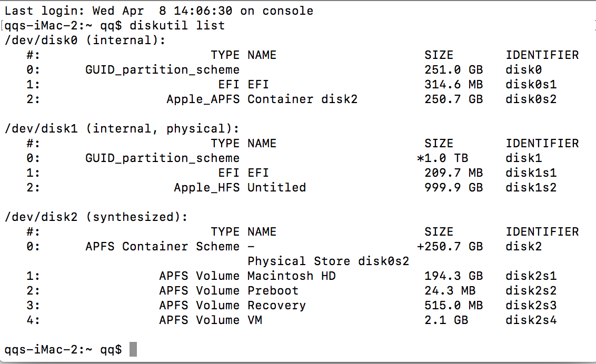Click the "Recovery" volume name
The height and width of the screenshot is (364, 596).
pos(276,305)
